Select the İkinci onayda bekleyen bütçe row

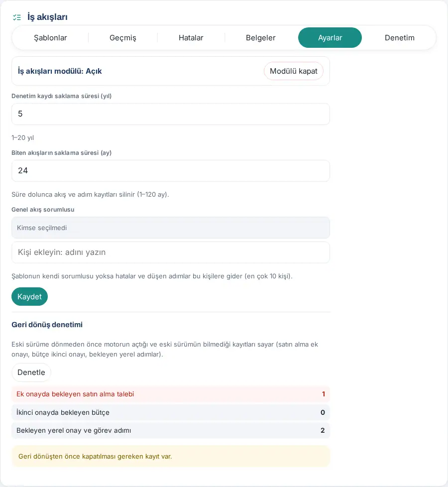[171, 412]
